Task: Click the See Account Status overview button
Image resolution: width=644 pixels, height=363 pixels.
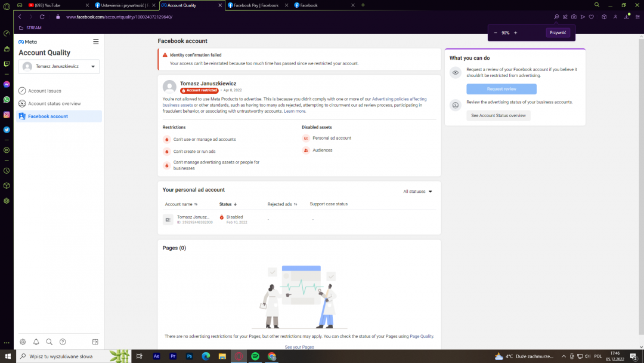Action: (498, 116)
